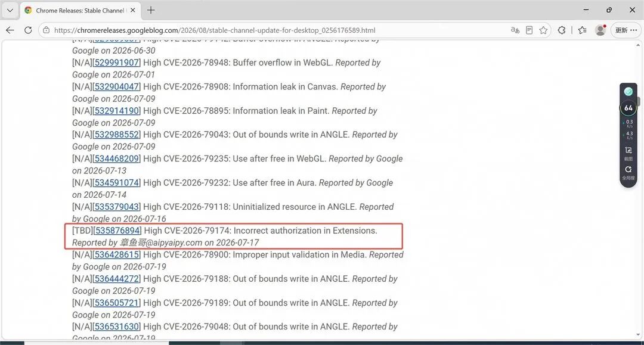Open bug link 535379043
This screenshot has width=644, height=345.
[x=117, y=207]
